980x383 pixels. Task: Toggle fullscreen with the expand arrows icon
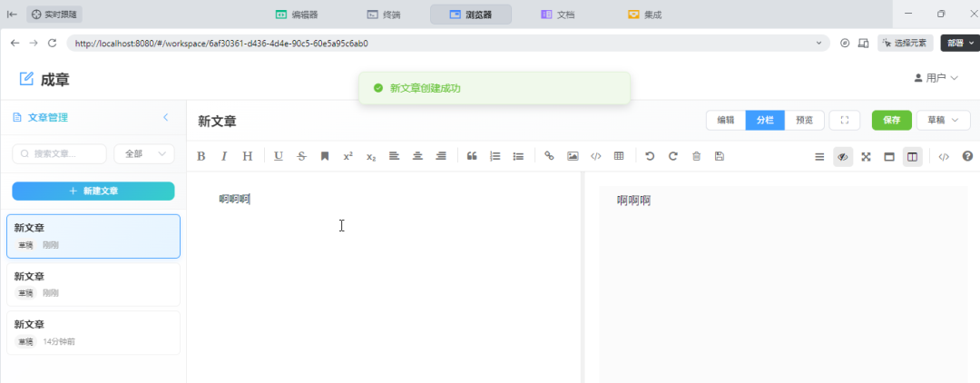point(866,156)
